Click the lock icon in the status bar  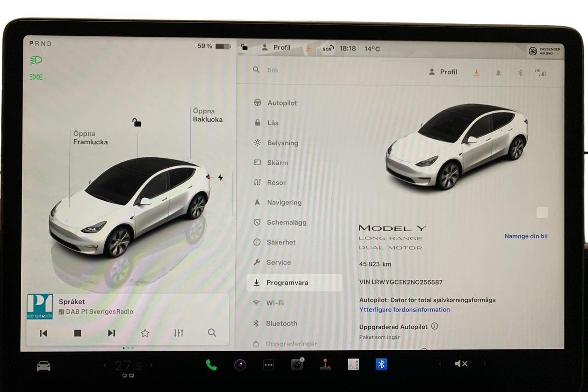[x=244, y=47]
